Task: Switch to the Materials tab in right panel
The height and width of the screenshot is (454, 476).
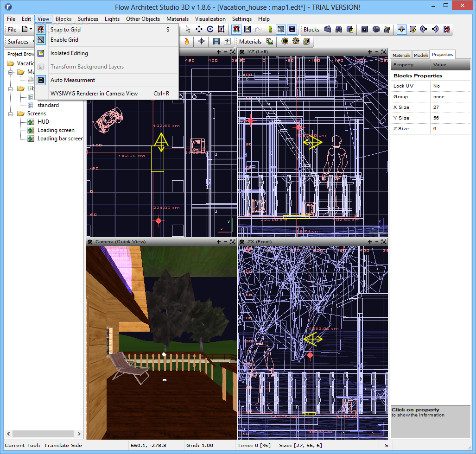Action: click(401, 55)
